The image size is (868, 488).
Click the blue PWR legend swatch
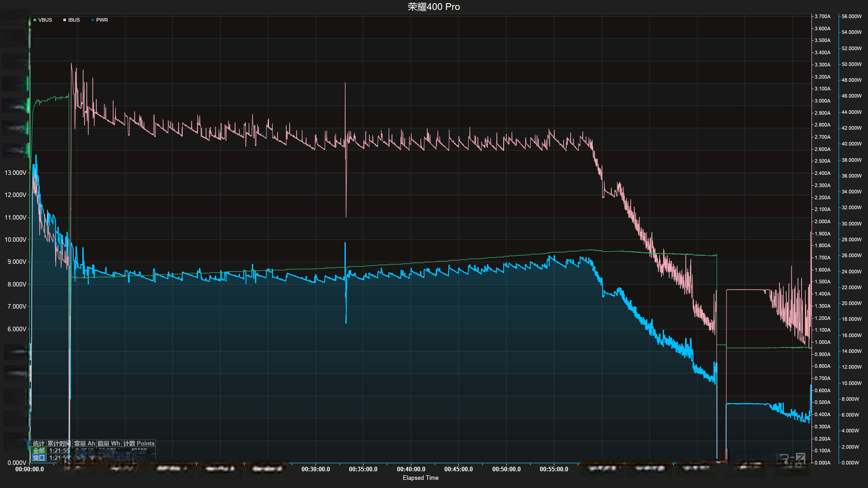[x=93, y=20]
